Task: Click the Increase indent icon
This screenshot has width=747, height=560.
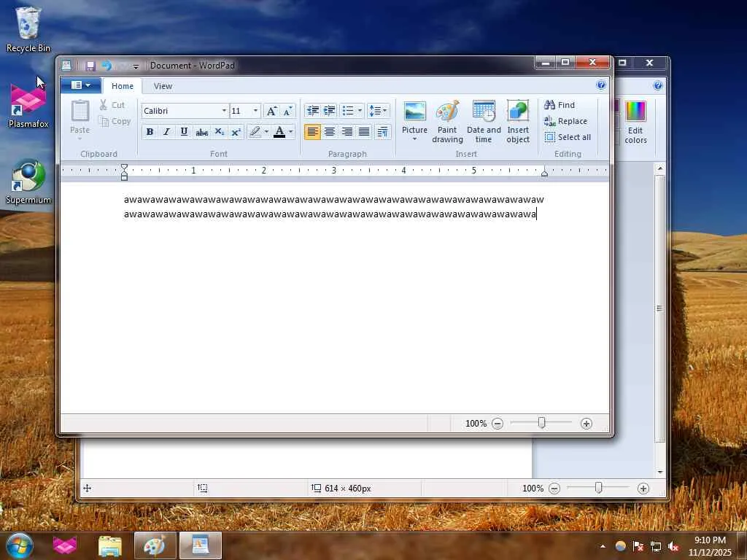Action: (329, 111)
